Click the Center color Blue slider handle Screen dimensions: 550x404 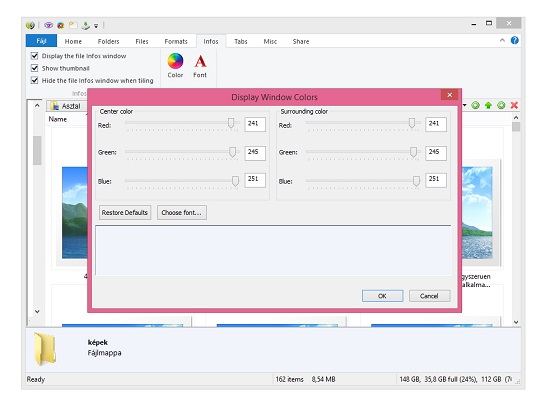(x=235, y=181)
